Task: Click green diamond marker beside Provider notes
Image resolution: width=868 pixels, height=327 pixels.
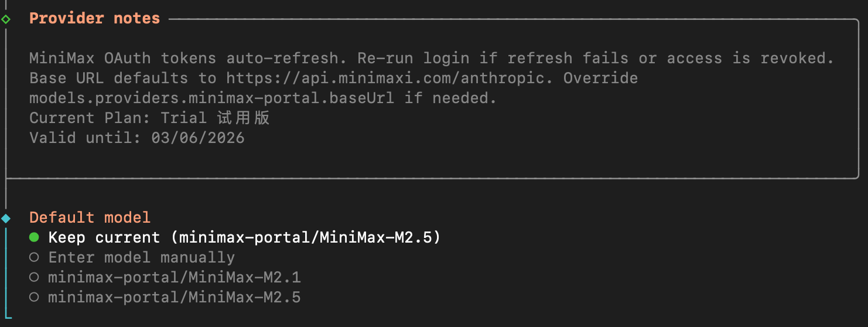Action: tap(6, 19)
